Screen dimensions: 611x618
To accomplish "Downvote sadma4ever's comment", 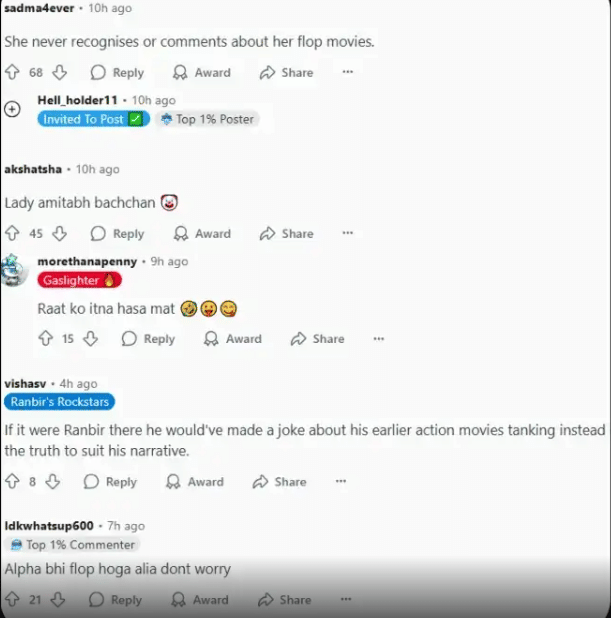I will [60, 72].
